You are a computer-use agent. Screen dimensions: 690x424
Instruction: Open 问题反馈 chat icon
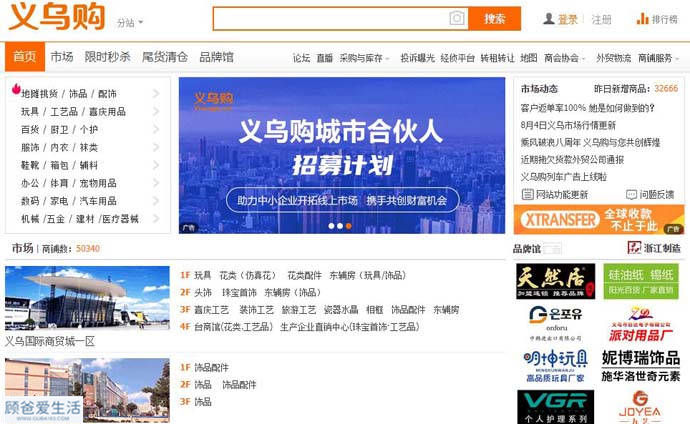point(631,194)
